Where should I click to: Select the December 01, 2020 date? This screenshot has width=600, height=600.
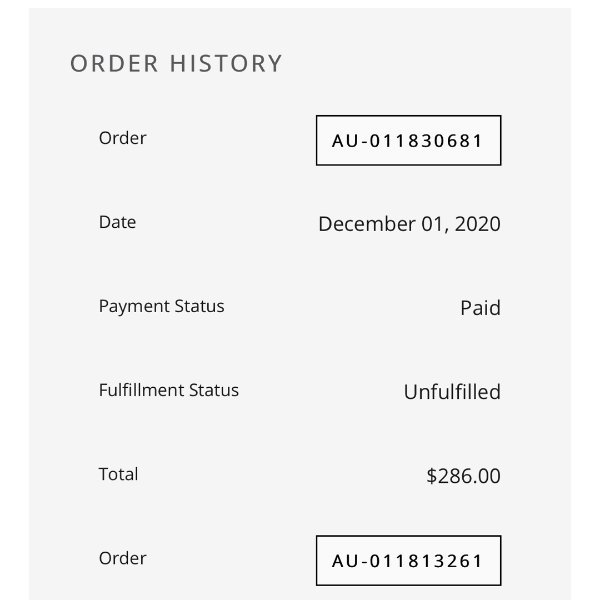[409, 224]
